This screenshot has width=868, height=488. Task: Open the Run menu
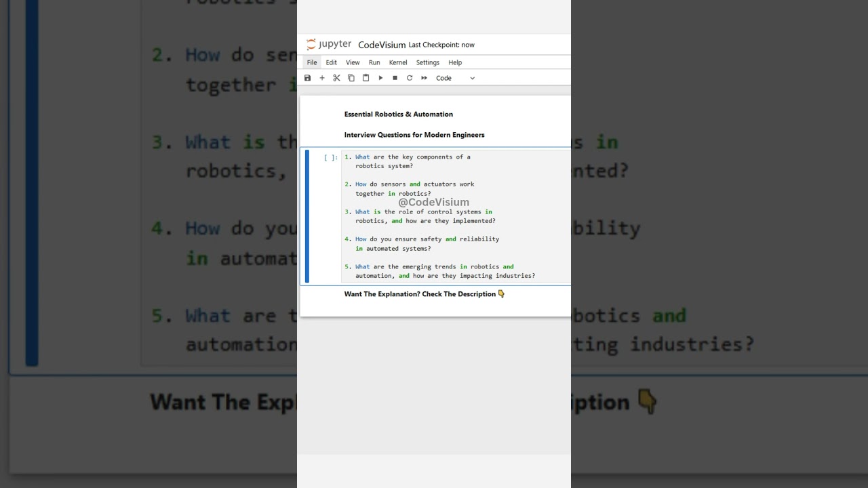pos(374,62)
